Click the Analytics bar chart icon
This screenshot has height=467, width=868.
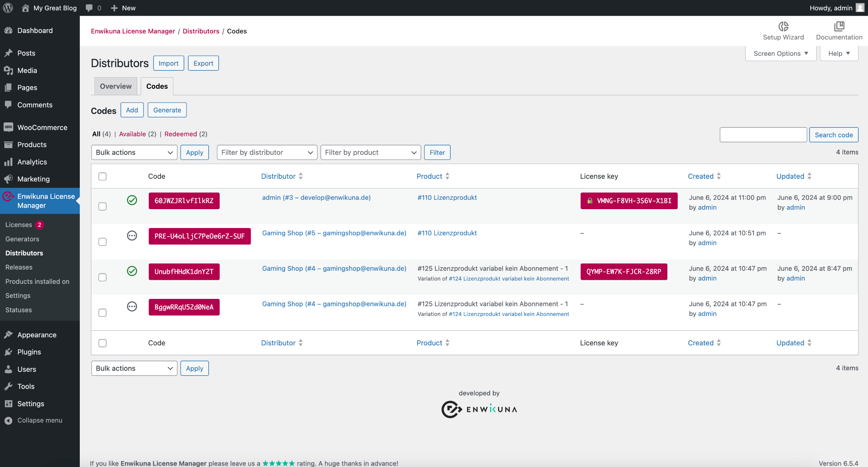8,162
